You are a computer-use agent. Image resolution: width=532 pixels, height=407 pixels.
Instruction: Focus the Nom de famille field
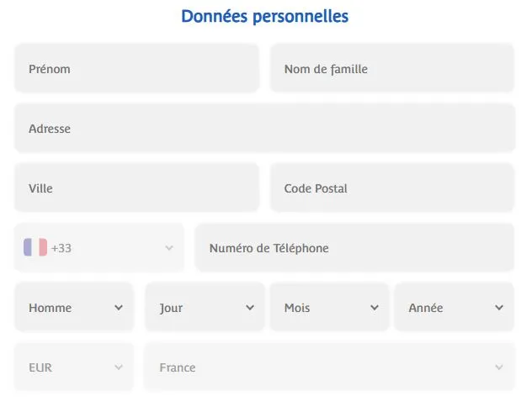pos(391,69)
